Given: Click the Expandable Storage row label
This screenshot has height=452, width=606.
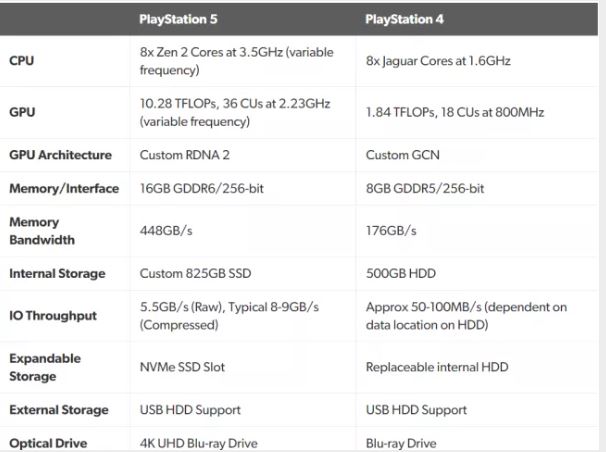Looking at the screenshot, I should (45, 367).
